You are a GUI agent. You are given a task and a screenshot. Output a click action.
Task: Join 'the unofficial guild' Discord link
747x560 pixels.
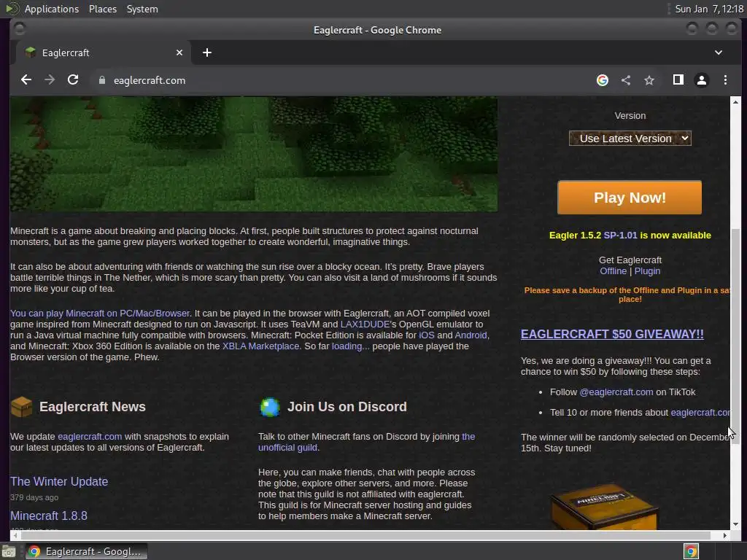point(366,442)
